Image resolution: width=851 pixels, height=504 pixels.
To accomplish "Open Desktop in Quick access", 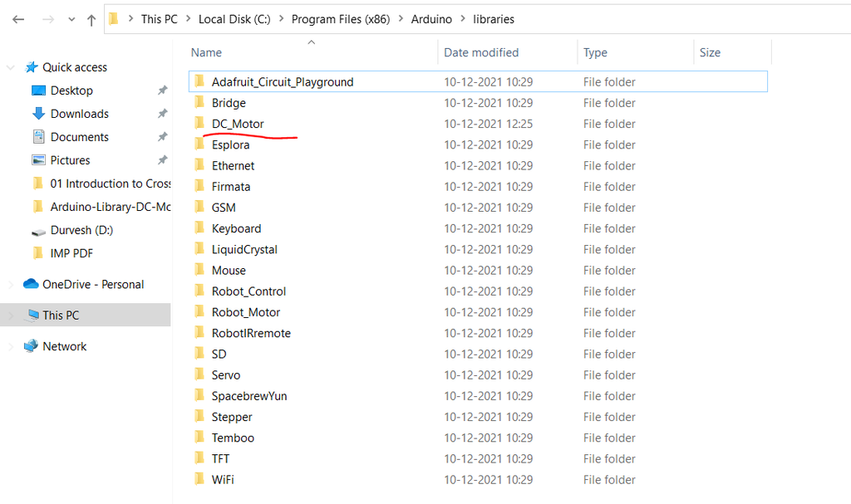I will click(x=71, y=91).
